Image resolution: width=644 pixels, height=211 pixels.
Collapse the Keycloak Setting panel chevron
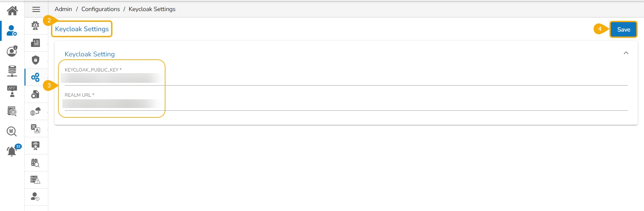pos(626,53)
